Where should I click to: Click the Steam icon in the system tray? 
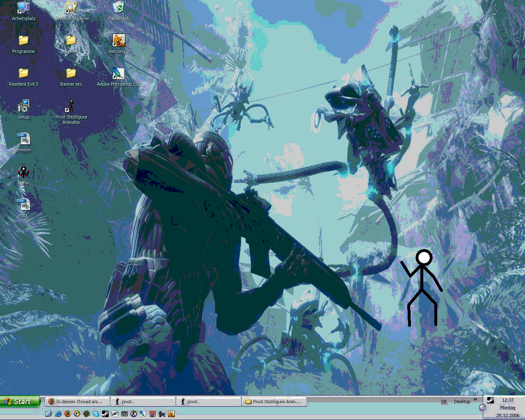pos(491,400)
